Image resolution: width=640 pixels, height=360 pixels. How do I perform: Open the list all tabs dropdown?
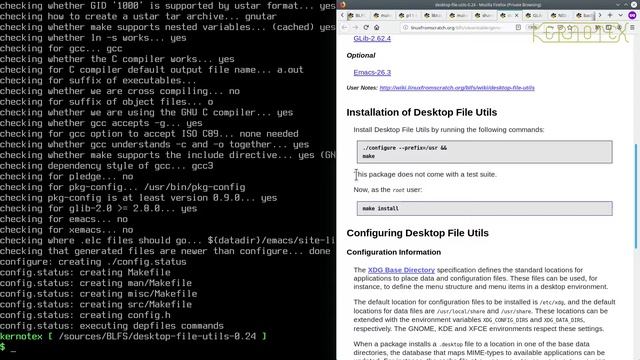[x=620, y=15]
